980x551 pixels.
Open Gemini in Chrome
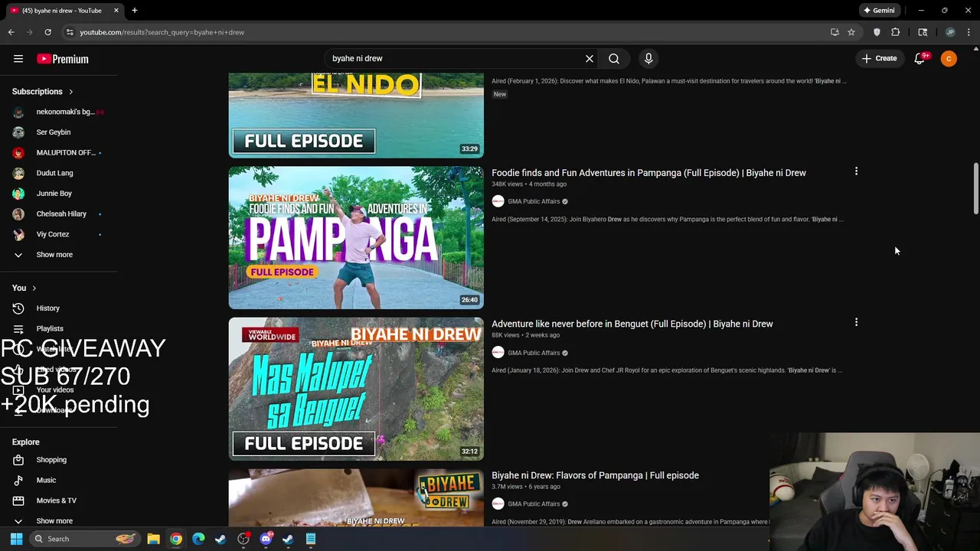pos(879,11)
